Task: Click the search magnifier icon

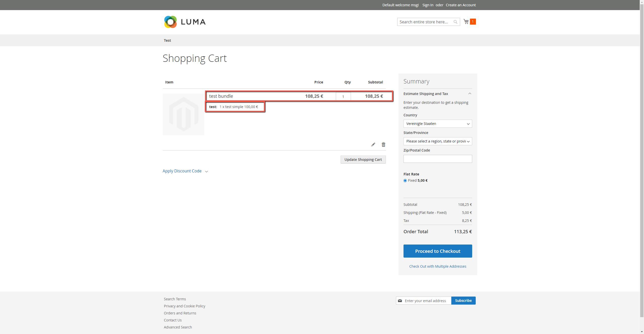Action: pos(455,22)
